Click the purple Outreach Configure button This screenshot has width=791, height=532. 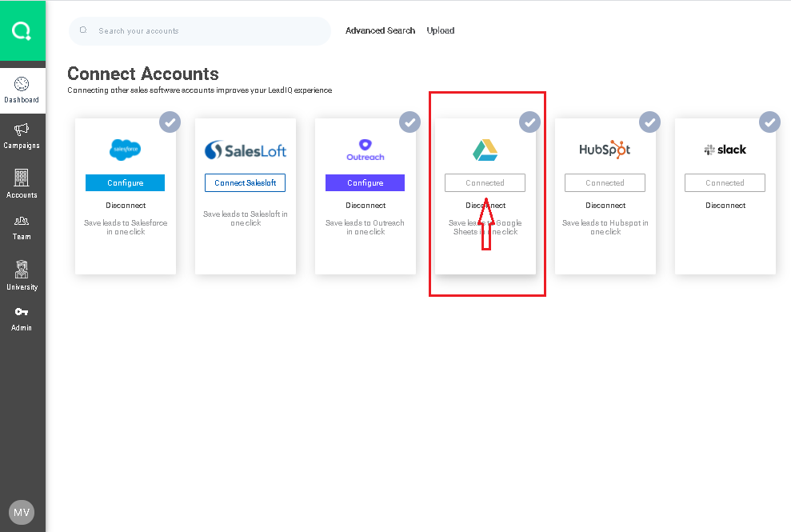click(365, 183)
